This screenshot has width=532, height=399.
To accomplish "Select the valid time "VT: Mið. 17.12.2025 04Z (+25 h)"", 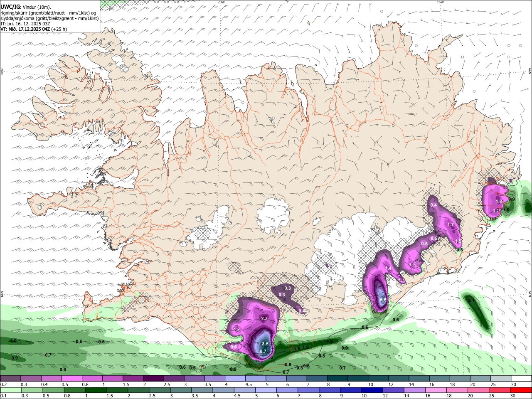I will [34, 29].
